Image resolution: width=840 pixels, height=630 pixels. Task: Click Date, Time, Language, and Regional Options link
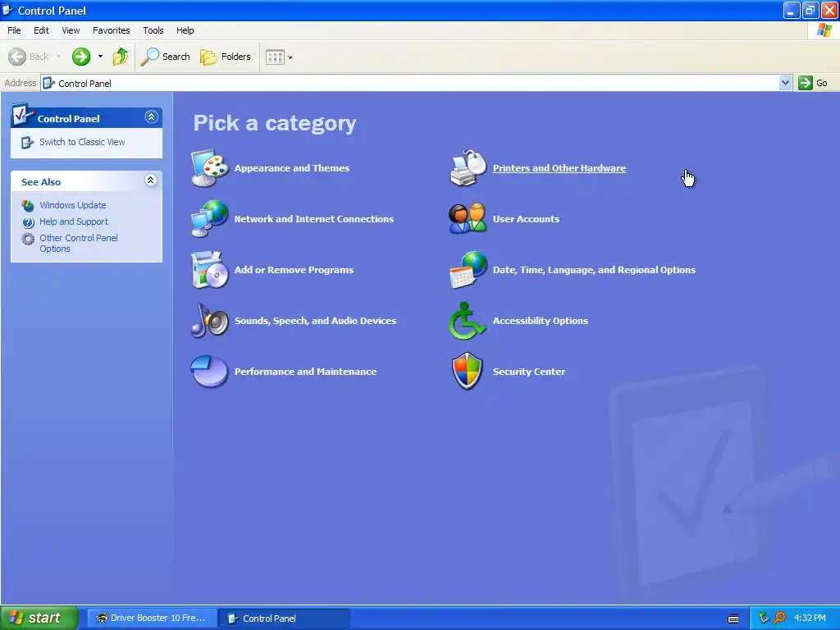594,270
